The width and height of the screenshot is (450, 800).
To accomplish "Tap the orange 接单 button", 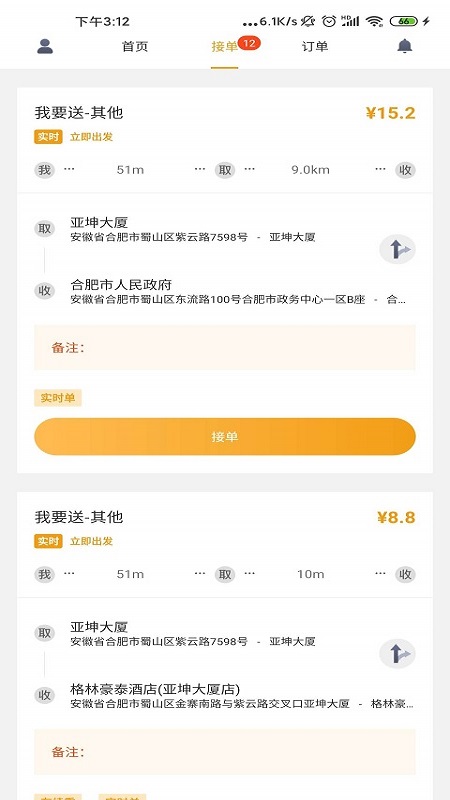I will pyautogui.click(x=225, y=437).
